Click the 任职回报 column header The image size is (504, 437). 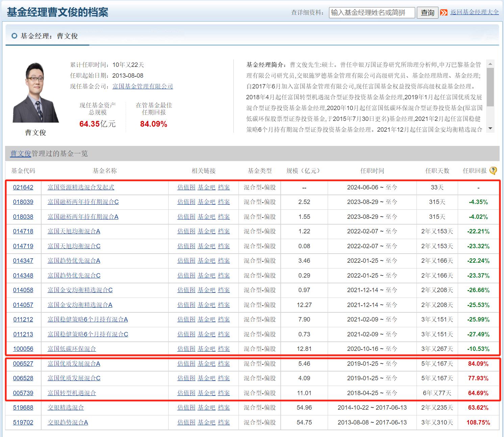[x=475, y=171]
